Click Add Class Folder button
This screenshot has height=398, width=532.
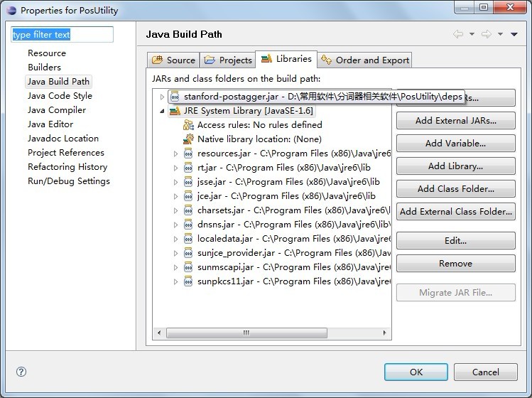(456, 189)
